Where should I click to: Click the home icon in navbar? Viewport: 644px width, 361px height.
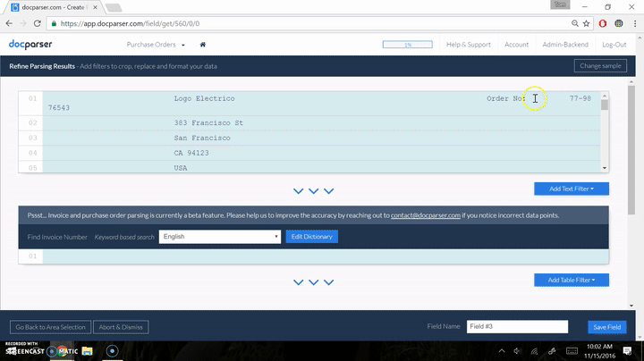tap(203, 44)
